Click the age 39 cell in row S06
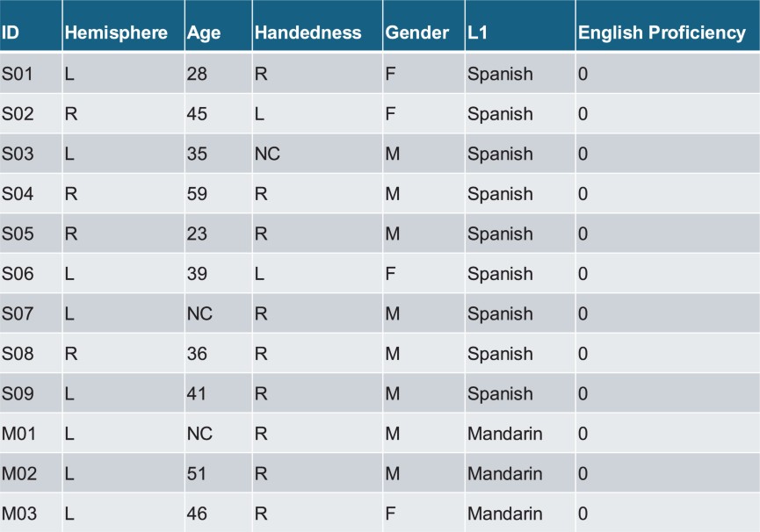This screenshot has width=760, height=532. pos(198,274)
